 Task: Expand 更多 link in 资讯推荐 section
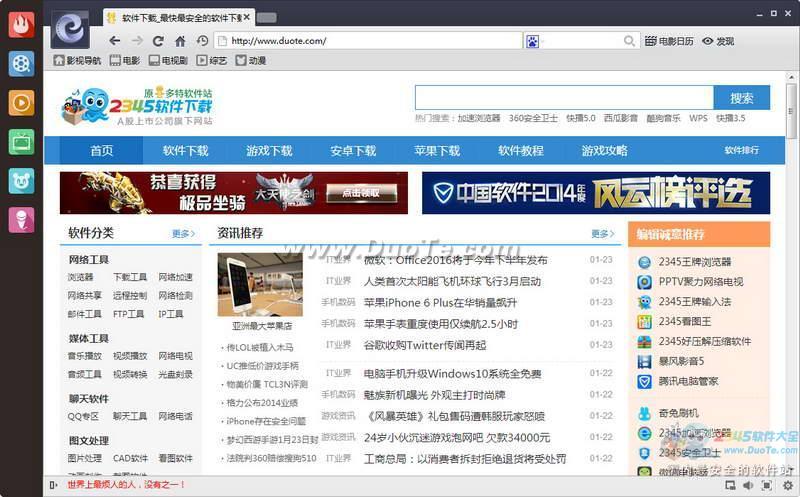click(x=602, y=234)
